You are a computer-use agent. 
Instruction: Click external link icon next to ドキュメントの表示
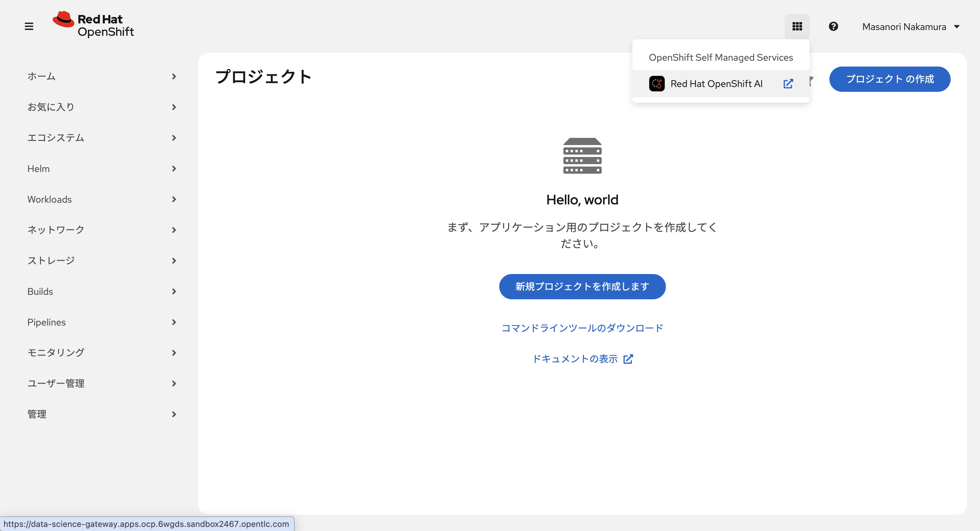(x=628, y=359)
